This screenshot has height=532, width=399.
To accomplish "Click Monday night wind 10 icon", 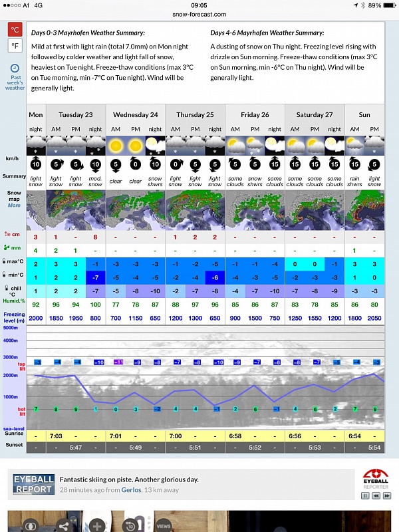I will (x=36, y=164).
